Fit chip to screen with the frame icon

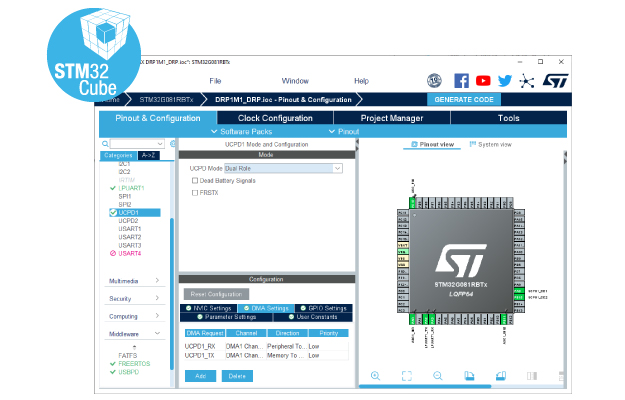(407, 376)
